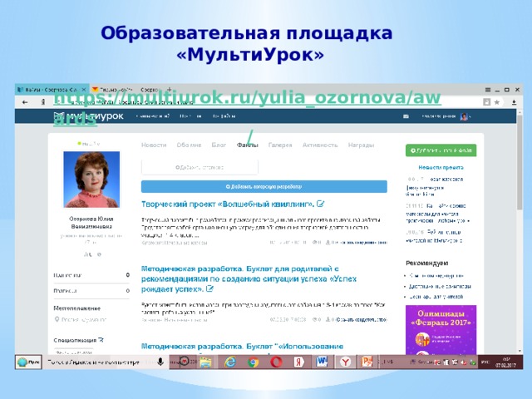Open the Олимпиады «Февраль 2017» banner
The width and height of the screenshot is (532, 399).
pos(441,330)
